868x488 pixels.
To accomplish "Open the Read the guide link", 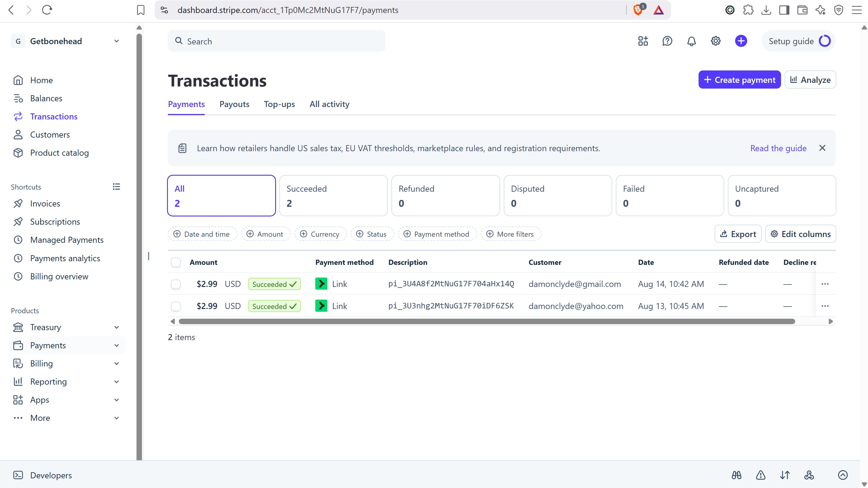I will (x=778, y=148).
